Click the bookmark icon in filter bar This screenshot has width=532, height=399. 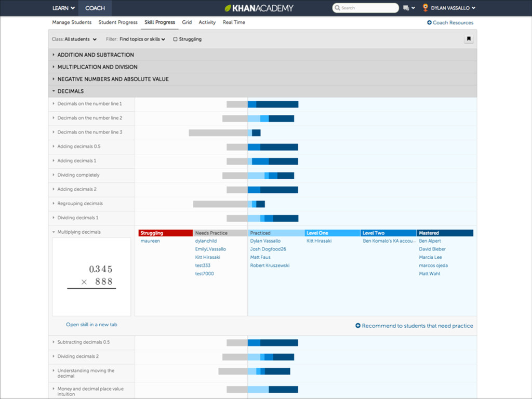point(469,38)
